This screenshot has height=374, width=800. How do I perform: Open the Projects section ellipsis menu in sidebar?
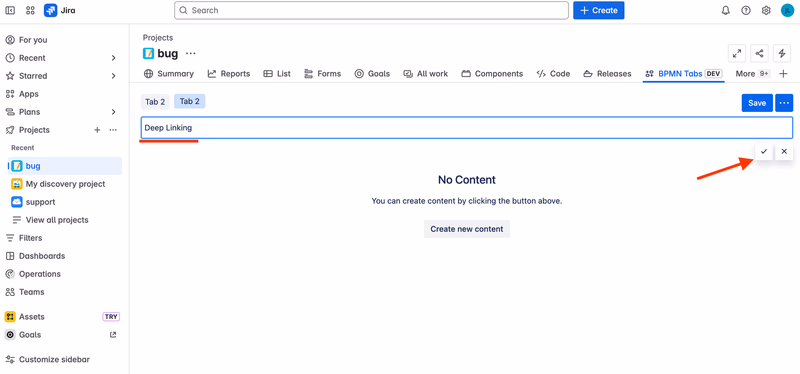[x=113, y=130]
